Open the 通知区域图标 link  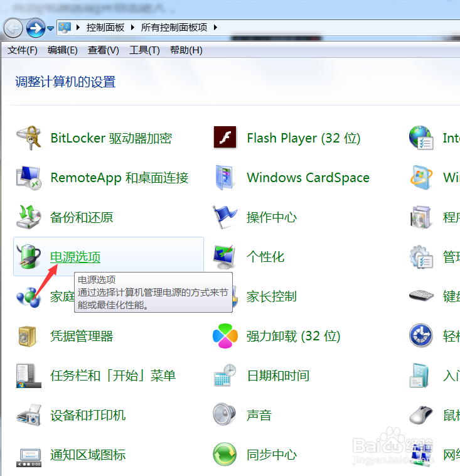(x=88, y=455)
